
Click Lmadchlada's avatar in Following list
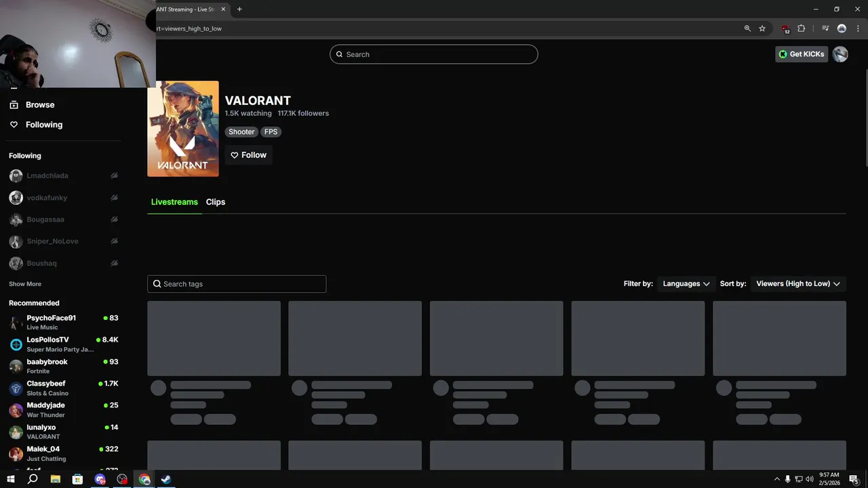pyautogui.click(x=16, y=176)
